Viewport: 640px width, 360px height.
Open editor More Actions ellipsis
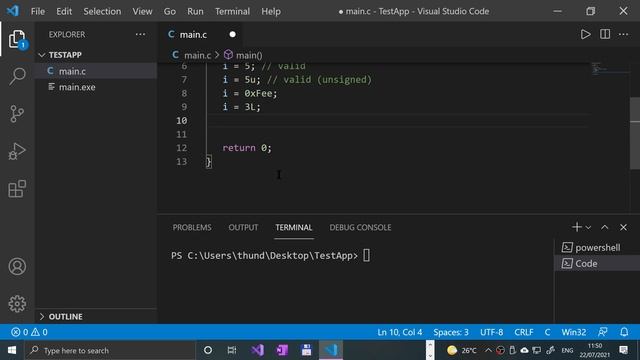pos(623,34)
